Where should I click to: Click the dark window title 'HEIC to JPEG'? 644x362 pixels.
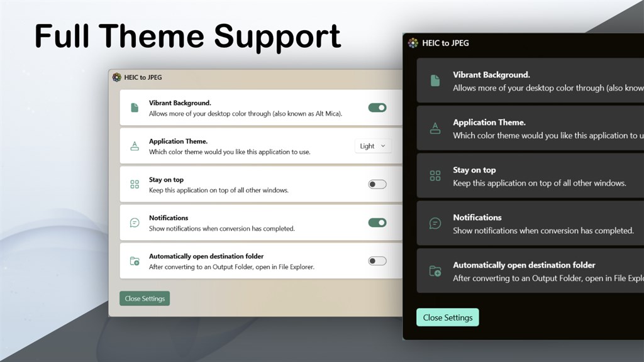pyautogui.click(x=446, y=43)
